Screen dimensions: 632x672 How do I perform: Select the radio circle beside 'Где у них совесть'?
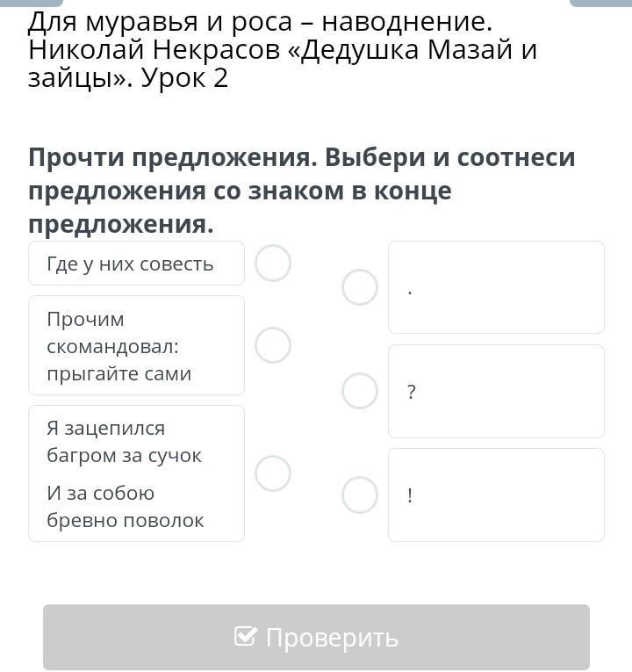coord(273,264)
